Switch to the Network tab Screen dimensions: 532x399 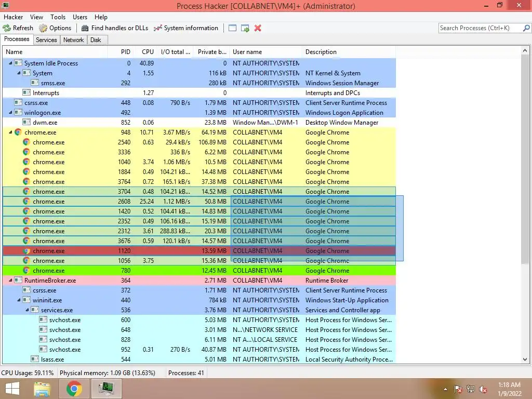(x=73, y=40)
